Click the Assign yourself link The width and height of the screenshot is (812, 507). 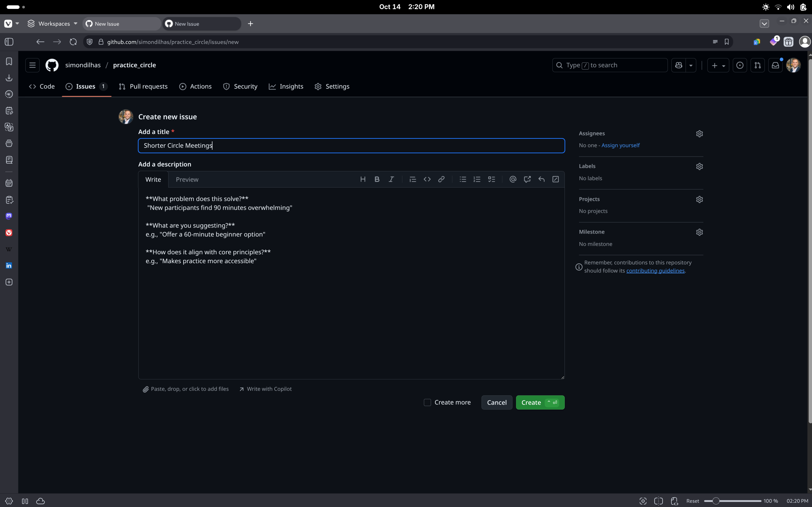(x=620, y=145)
